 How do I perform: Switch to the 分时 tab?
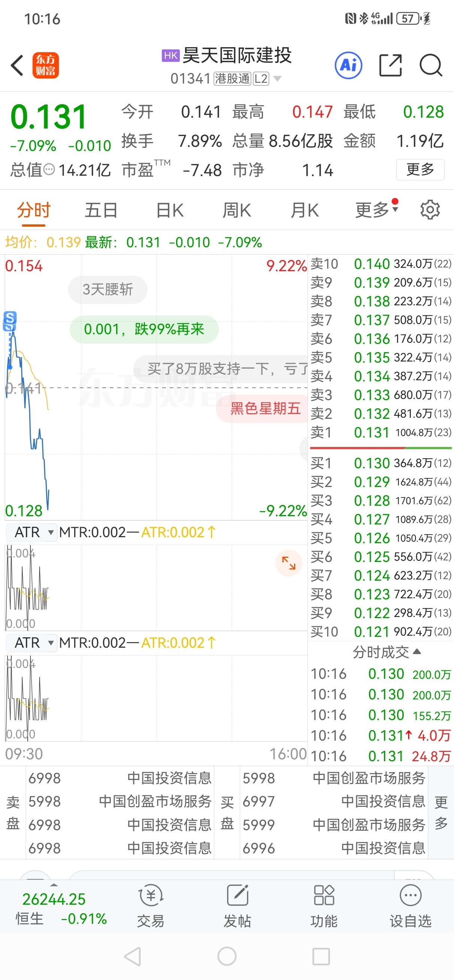33,211
